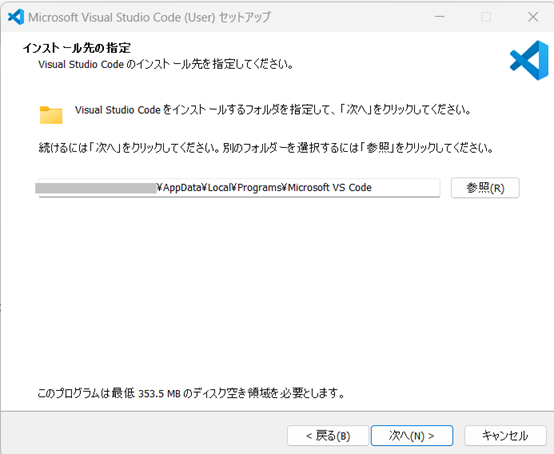Click the heading インストール先の指定
The height and width of the screenshot is (454, 554).
click(x=77, y=48)
